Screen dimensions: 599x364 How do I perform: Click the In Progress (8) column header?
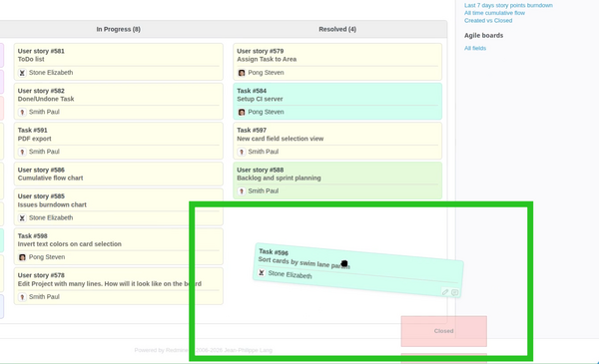click(x=119, y=29)
